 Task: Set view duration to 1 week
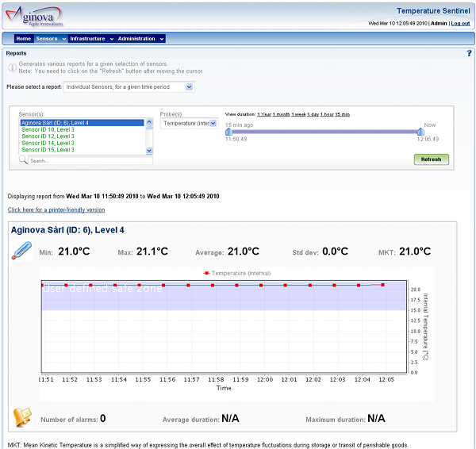(x=298, y=114)
